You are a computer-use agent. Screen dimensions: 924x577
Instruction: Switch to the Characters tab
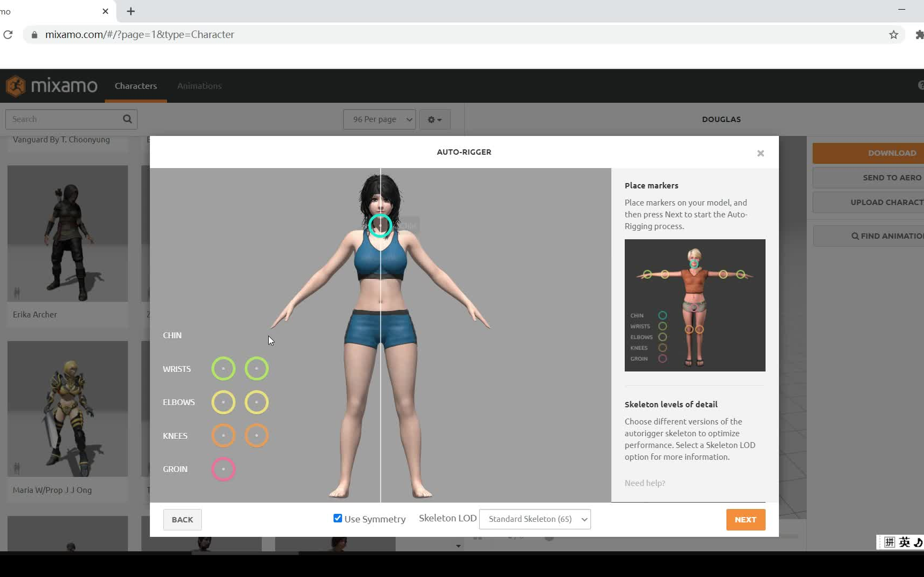point(135,86)
